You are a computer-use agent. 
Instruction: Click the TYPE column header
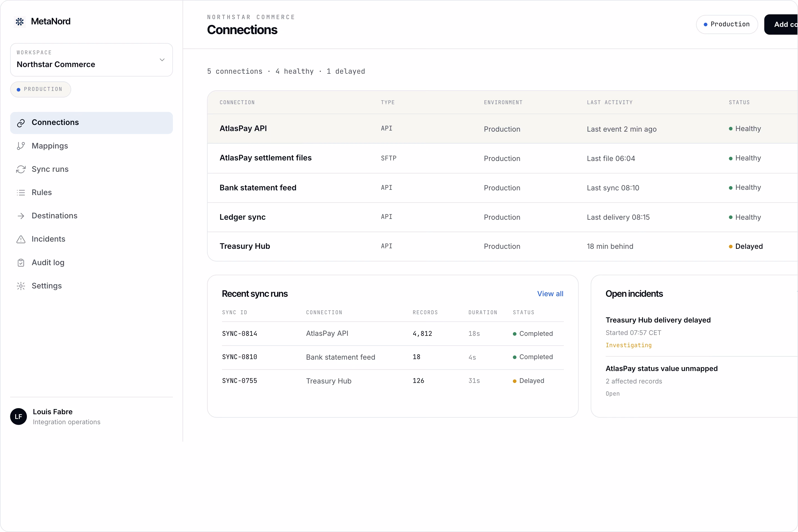[x=387, y=103]
